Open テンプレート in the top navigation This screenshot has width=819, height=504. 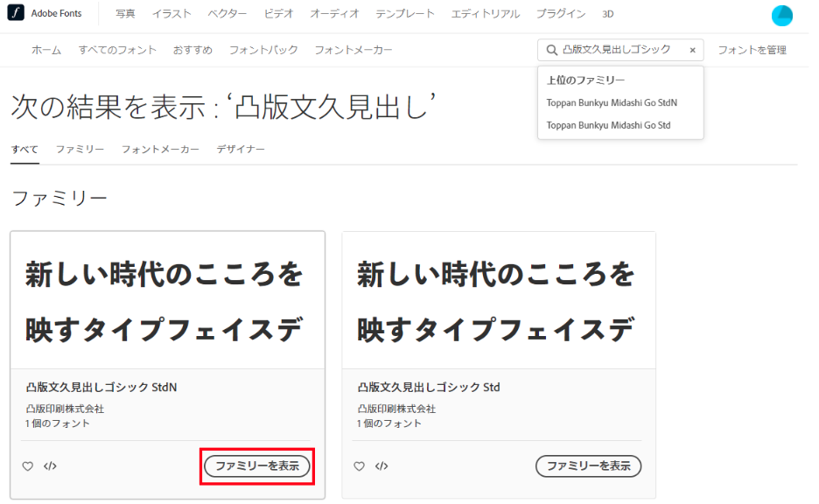pos(405,14)
